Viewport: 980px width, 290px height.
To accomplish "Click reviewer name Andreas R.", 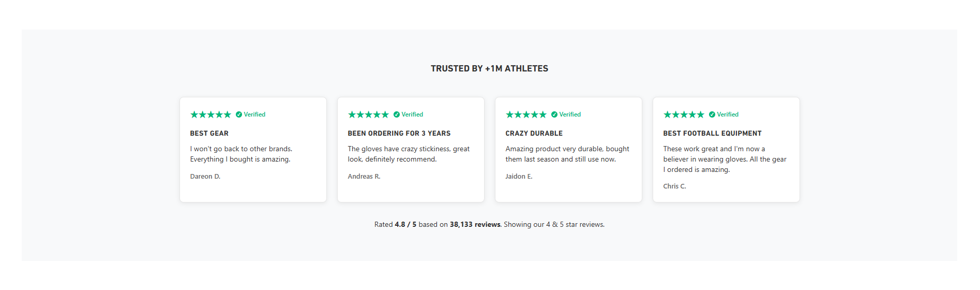I will pos(364,177).
